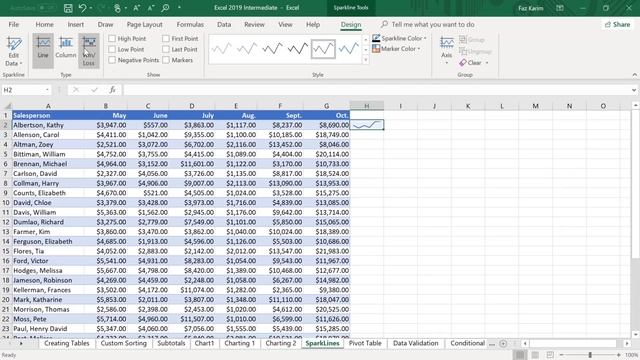Click the Save icon in quick access toolbar
The image size is (640, 360).
(x=68, y=8)
